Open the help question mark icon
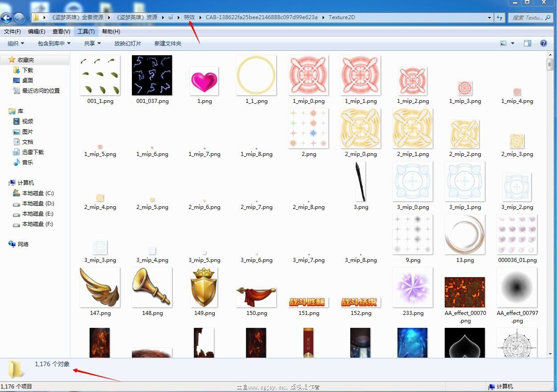The width and height of the screenshot is (557, 392). (x=543, y=43)
